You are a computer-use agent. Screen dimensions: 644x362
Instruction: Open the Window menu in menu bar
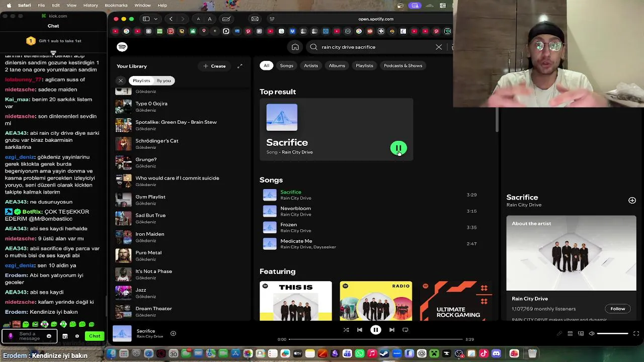142,5
